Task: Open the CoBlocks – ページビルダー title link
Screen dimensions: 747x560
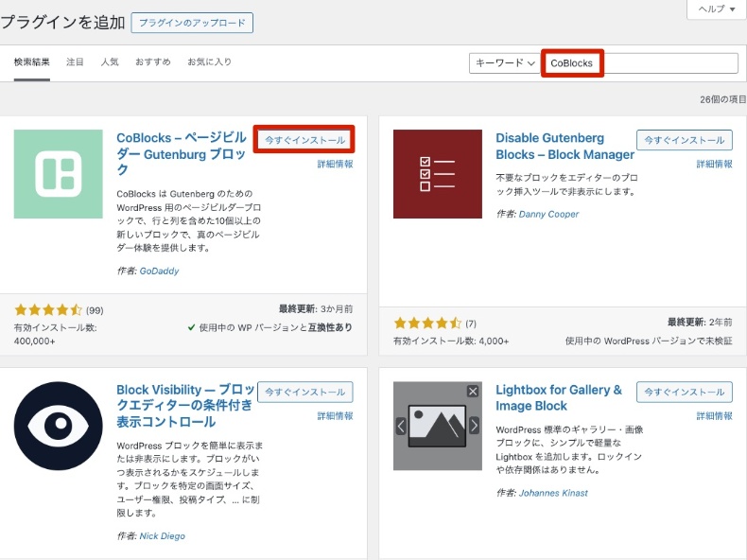Action: tap(182, 153)
